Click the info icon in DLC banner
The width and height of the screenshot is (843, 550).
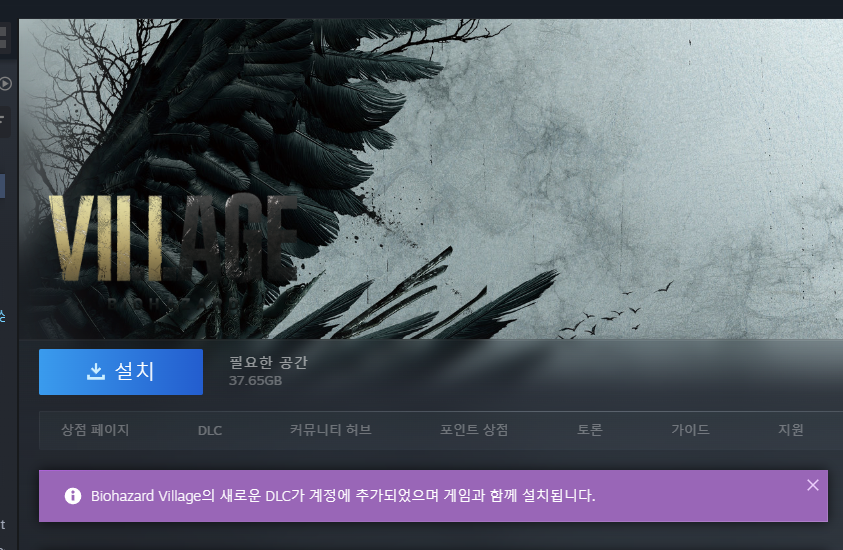coord(73,496)
